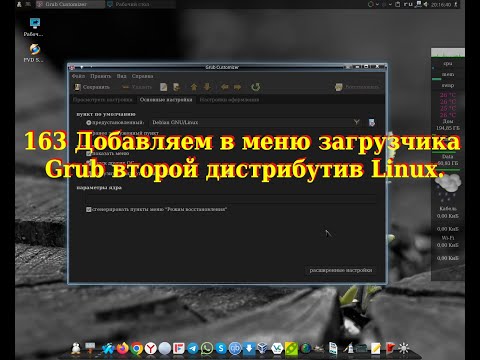Launch Yandex Browser from the dock
Image resolution: width=480 pixels, height=360 pixels.
151,349
